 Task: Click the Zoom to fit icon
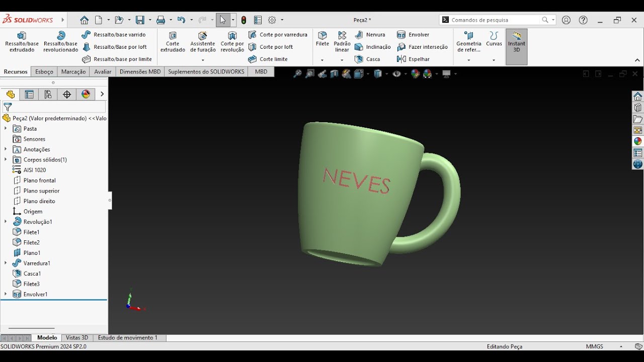(x=297, y=74)
